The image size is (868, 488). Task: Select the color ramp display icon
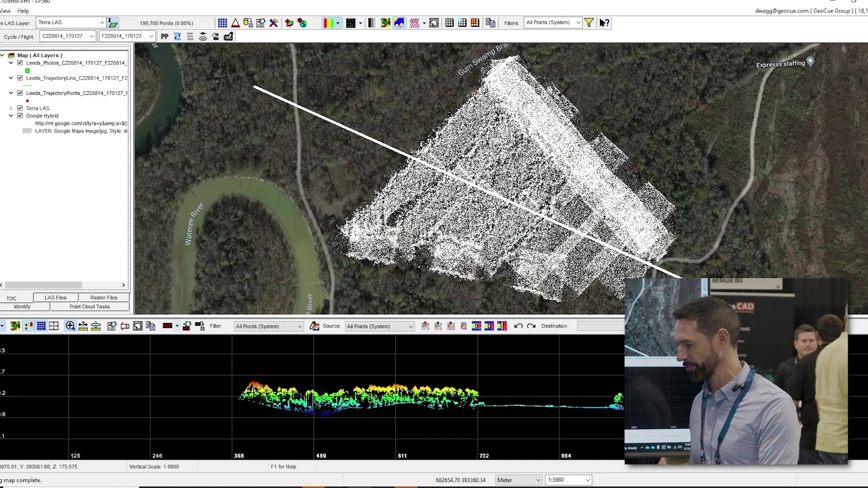tap(329, 23)
